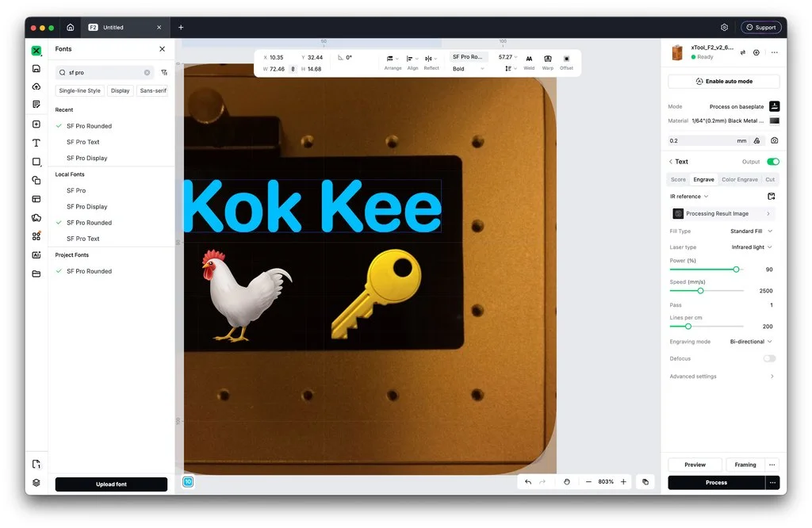Screen dimensions: 812x528
Task: Click the font filter icon
Action: (x=164, y=72)
